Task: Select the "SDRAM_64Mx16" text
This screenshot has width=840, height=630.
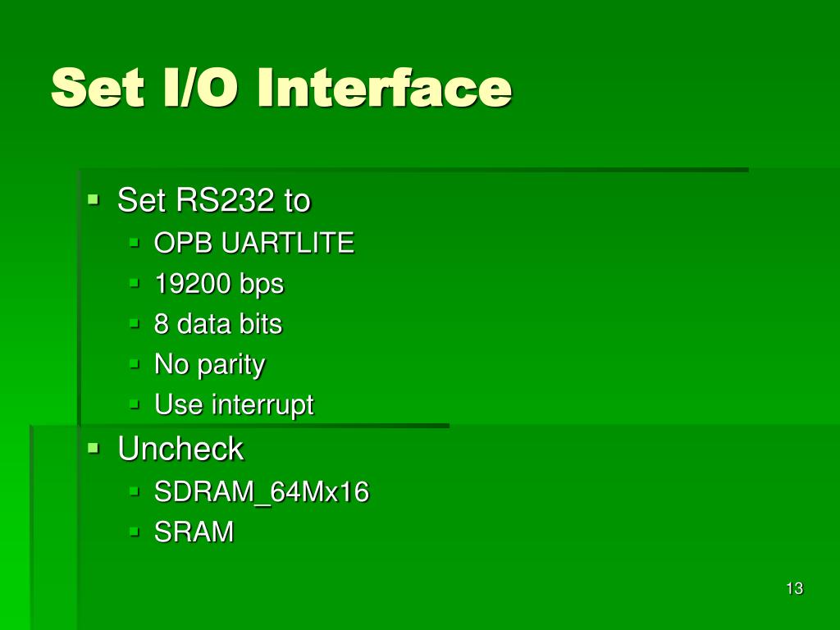Action: point(262,492)
